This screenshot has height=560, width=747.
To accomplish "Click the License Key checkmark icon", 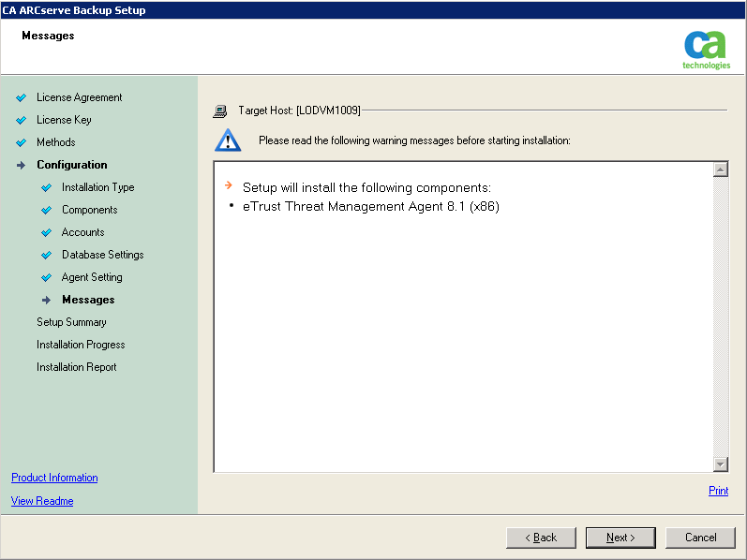I will tap(22, 120).
